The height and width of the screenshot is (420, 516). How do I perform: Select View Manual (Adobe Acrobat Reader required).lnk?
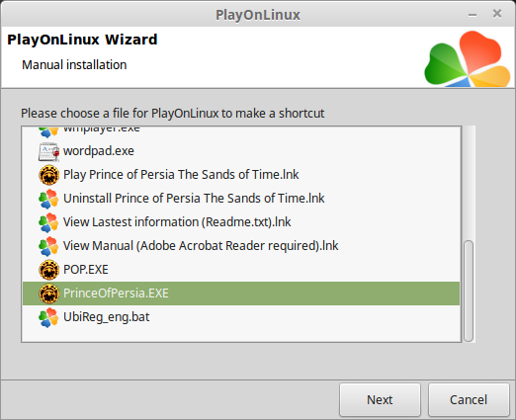click(x=201, y=246)
